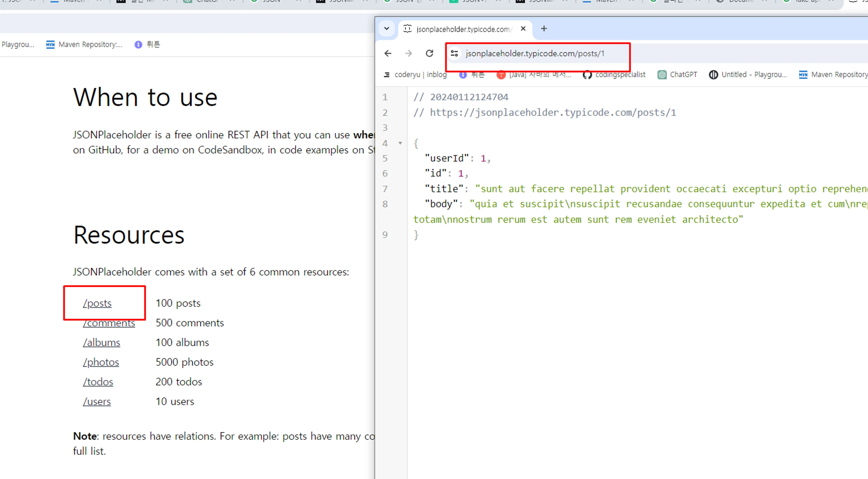This screenshot has width=868, height=479.
Task: Open coderyu | inblog bookmark
Action: pos(415,74)
